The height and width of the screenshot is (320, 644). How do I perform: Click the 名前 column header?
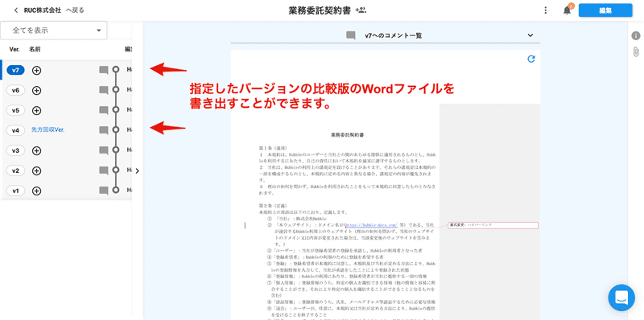coord(35,49)
